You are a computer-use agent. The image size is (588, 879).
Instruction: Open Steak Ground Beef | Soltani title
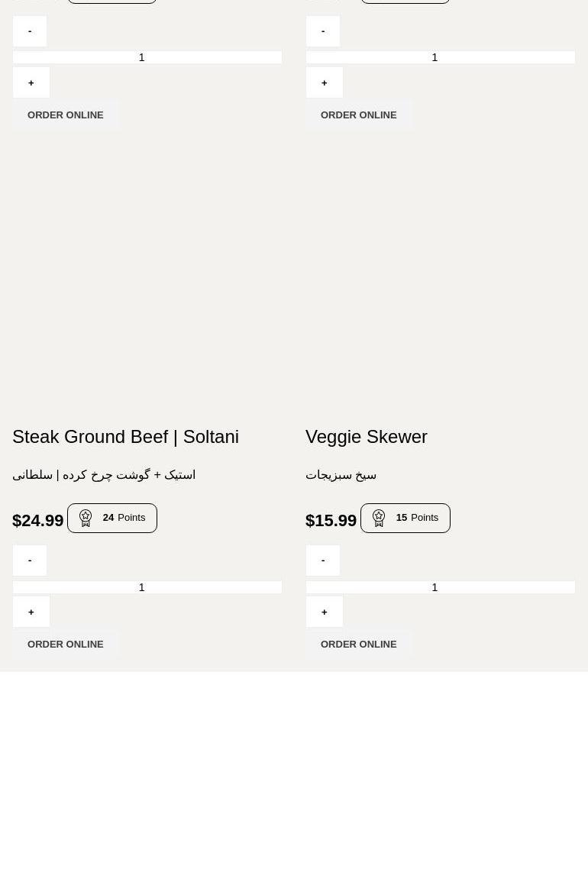click(125, 437)
